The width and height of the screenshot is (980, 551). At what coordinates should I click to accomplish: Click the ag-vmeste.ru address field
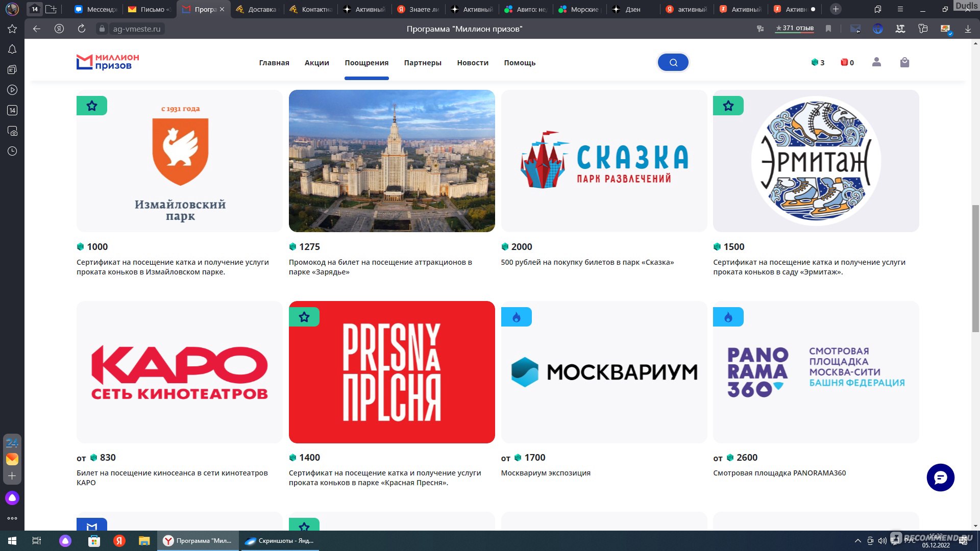tap(136, 29)
